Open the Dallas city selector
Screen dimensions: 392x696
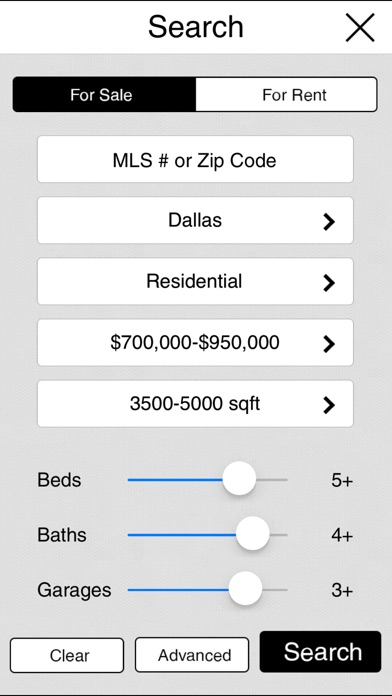tap(195, 221)
